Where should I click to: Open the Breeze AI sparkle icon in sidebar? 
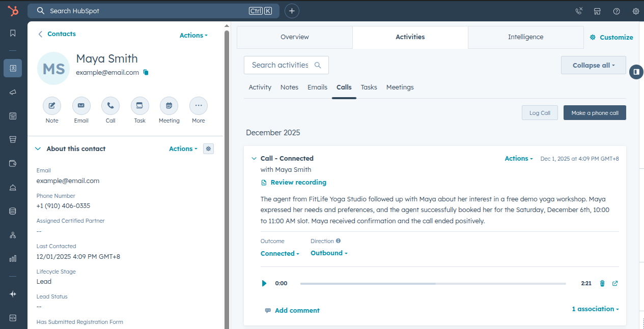(13, 294)
